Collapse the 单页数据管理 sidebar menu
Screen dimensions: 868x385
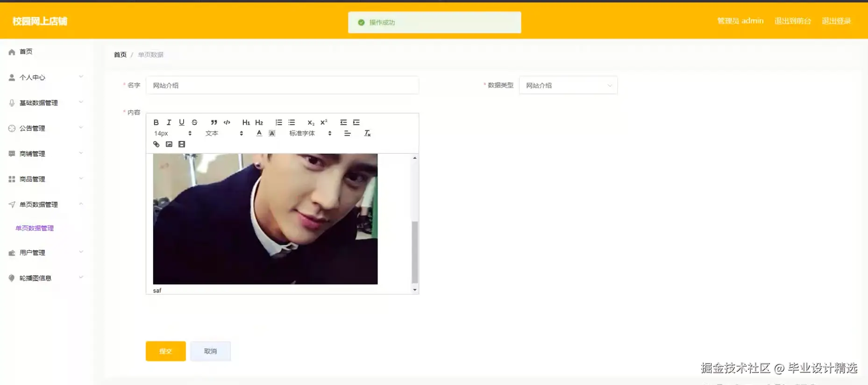click(46, 205)
